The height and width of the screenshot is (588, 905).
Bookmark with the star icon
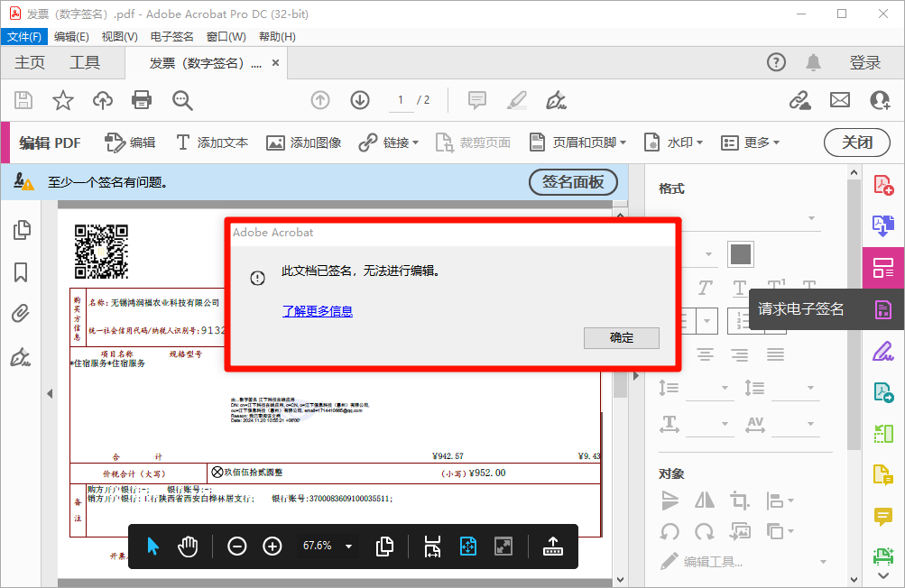63,100
